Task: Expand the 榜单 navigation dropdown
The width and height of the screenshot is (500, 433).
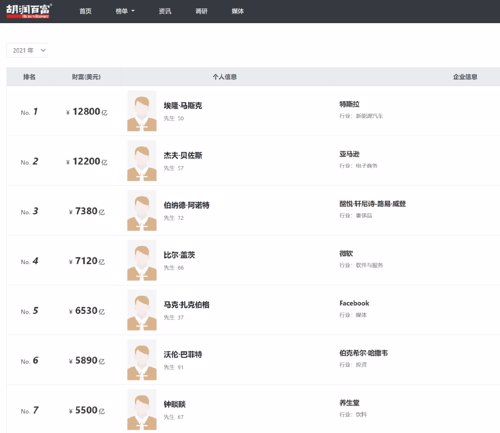Action: pos(125,11)
